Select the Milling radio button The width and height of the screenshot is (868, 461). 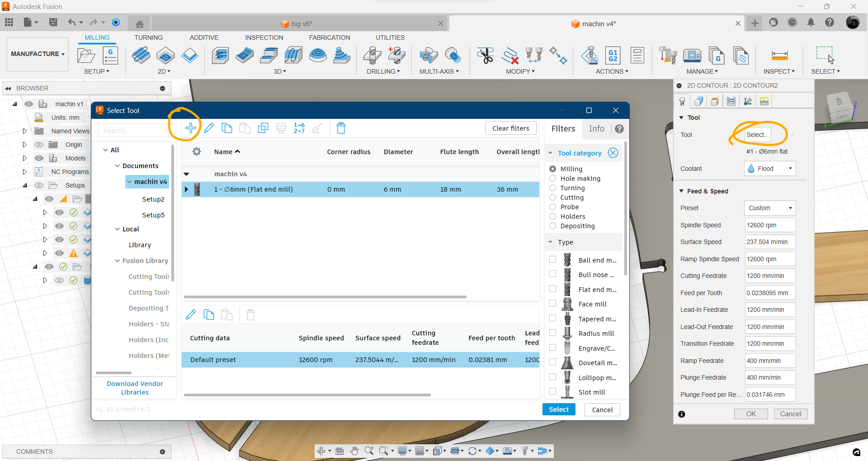coord(552,169)
